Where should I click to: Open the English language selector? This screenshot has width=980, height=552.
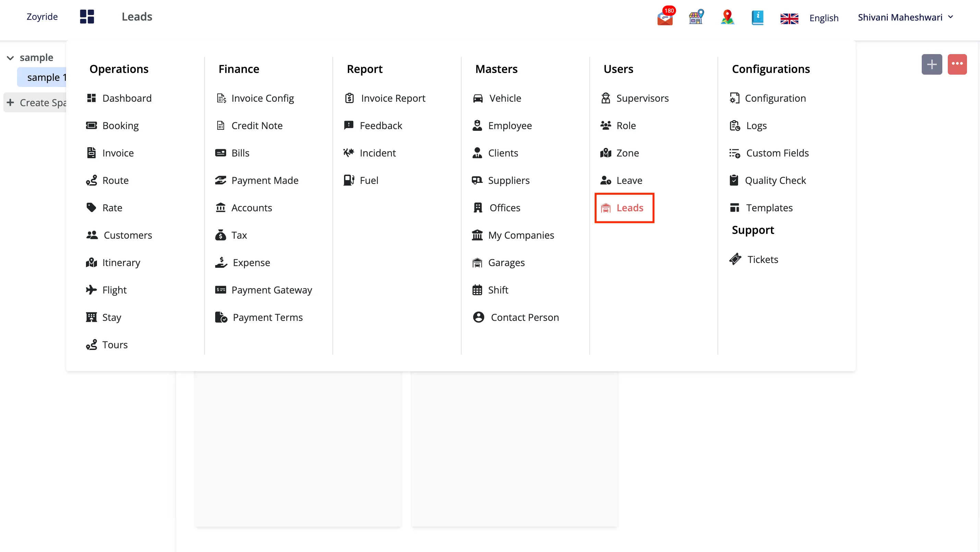[824, 18]
